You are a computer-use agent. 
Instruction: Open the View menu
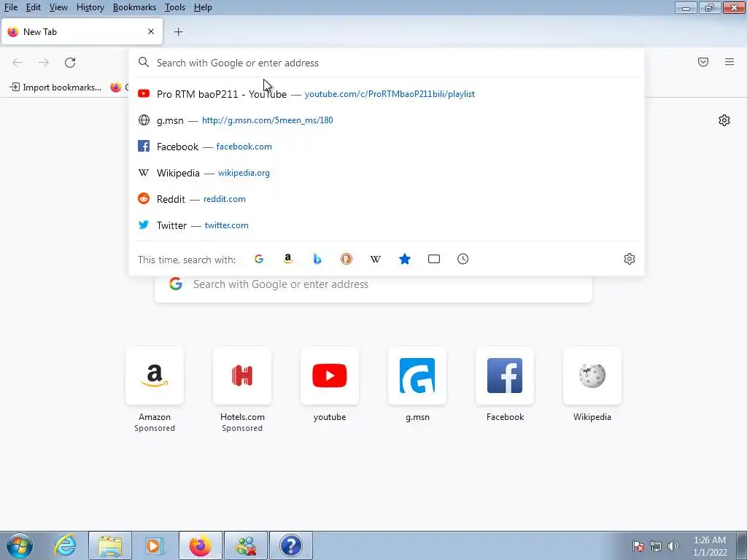tap(58, 7)
